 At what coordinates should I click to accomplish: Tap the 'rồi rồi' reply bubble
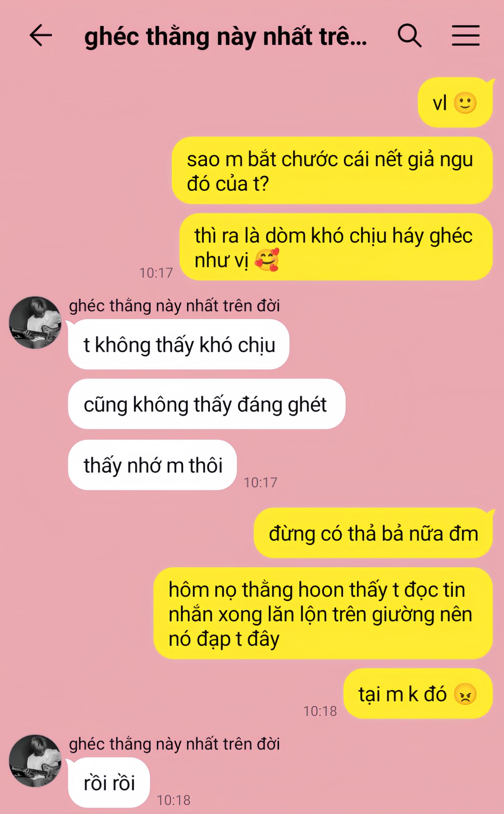[x=109, y=783]
